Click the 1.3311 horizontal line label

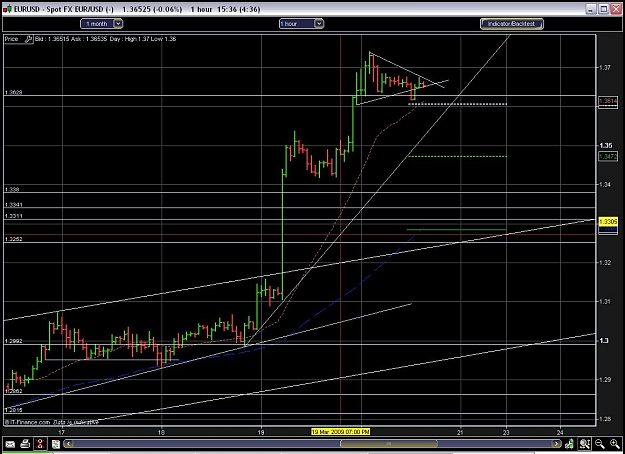pyautogui.click(x=14, y=216)
